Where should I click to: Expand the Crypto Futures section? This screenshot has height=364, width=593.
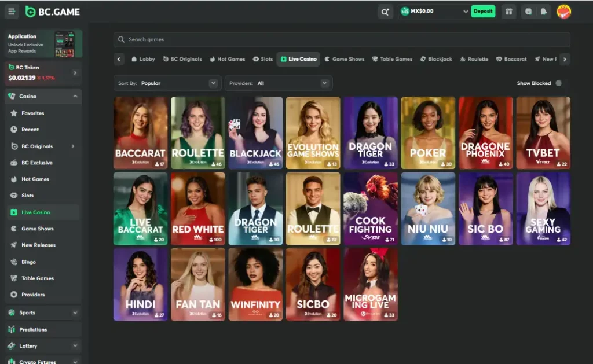coord(75,362)
